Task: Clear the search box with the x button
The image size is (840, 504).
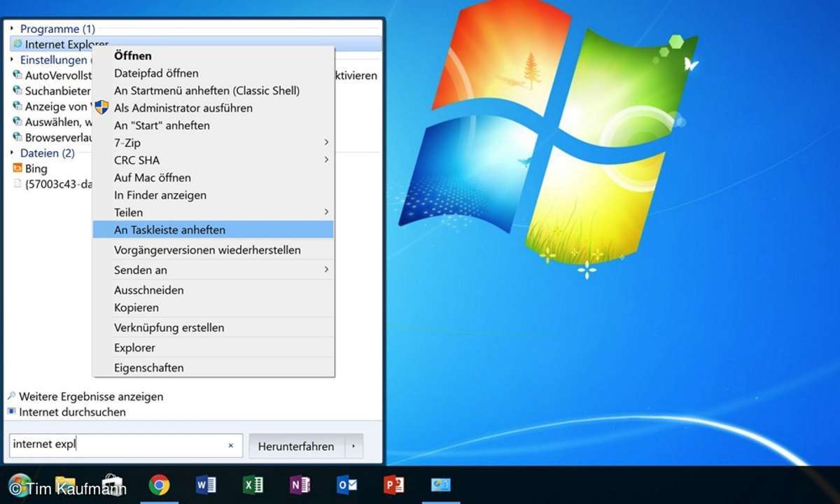Action: point(231,445)
